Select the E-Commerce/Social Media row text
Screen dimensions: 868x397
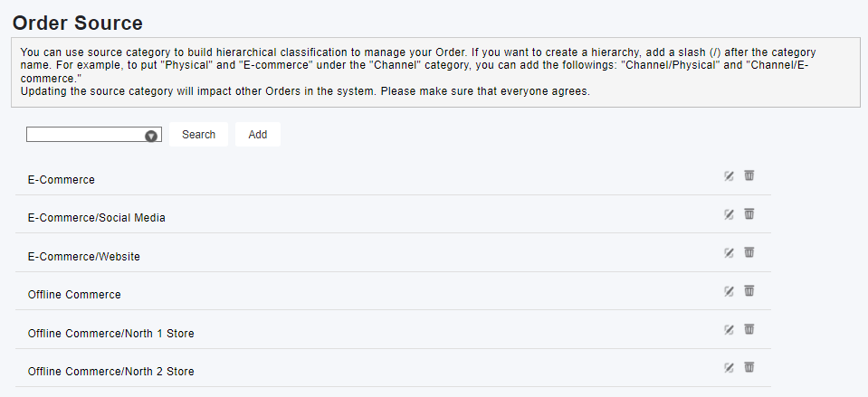[x=96, y=218]
